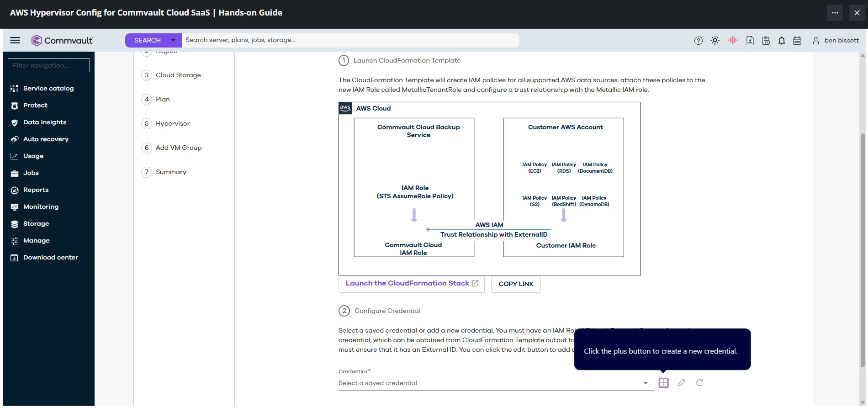Click the Protect shield icon
The width and height of the screenshot is (868, 413).
tap(14, 106)
